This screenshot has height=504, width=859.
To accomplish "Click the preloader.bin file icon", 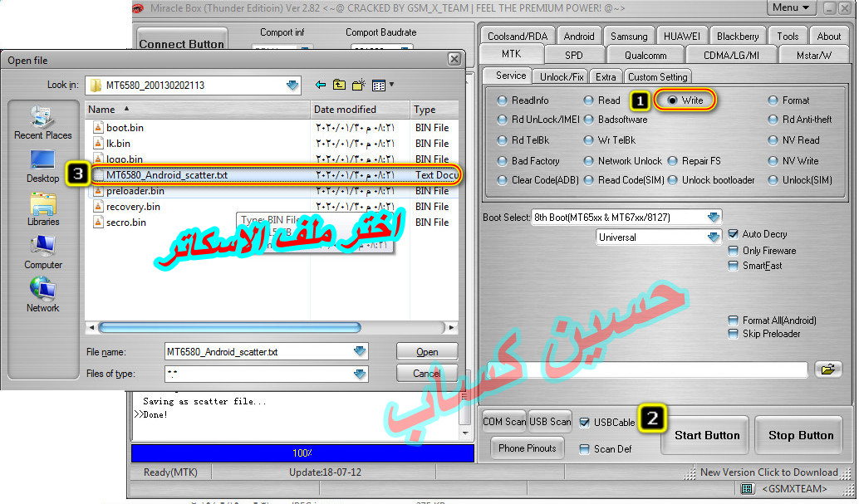I will click(98, 191).
